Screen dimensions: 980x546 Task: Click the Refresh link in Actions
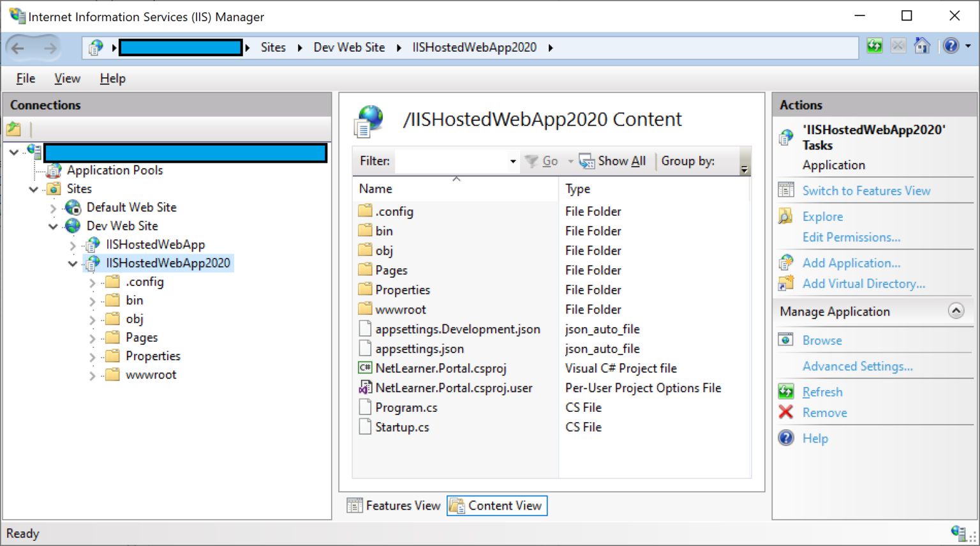pyautogui.click(x=822, y=392)
